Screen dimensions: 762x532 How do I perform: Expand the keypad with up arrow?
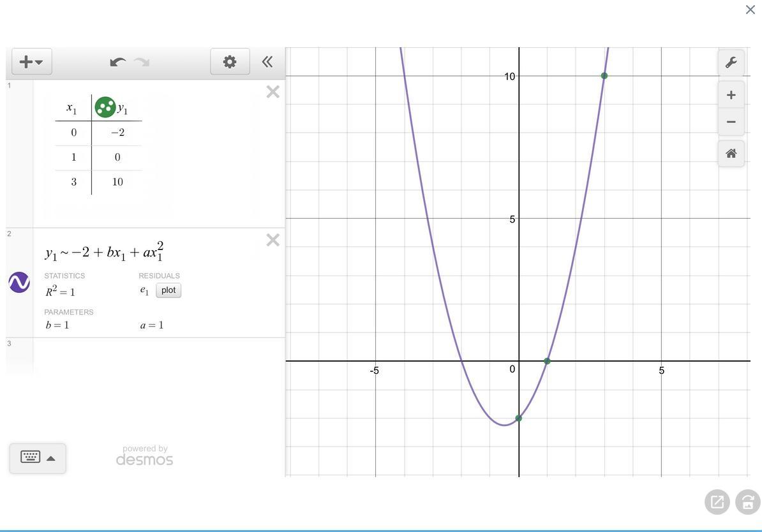[x=51, y=458]
